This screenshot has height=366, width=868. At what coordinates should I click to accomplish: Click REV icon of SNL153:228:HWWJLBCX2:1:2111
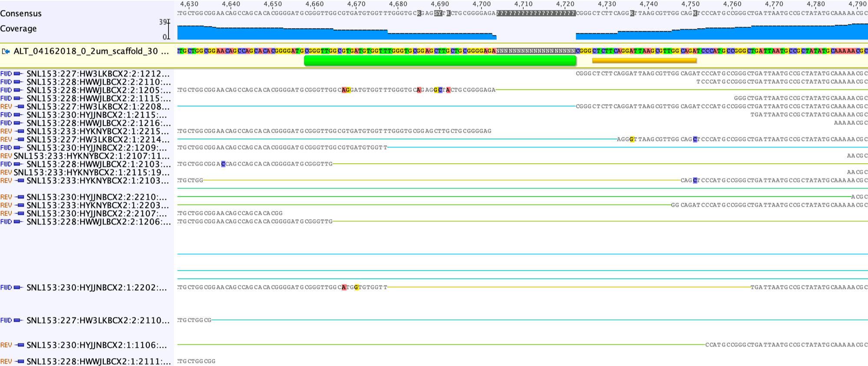click(x=20, y=361)
